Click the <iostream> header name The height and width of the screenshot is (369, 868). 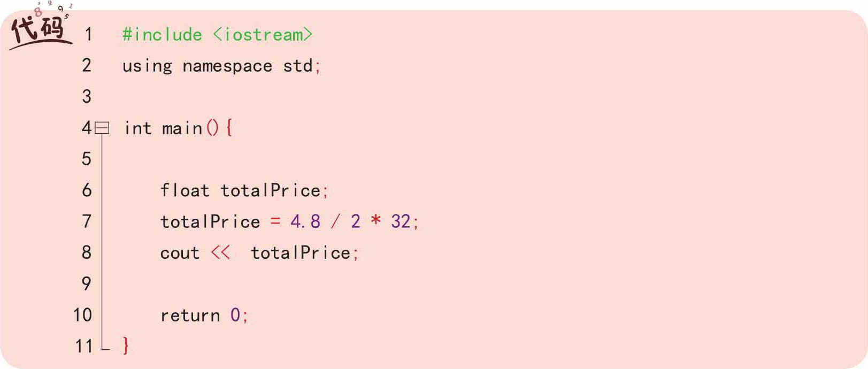coord(263,35)
